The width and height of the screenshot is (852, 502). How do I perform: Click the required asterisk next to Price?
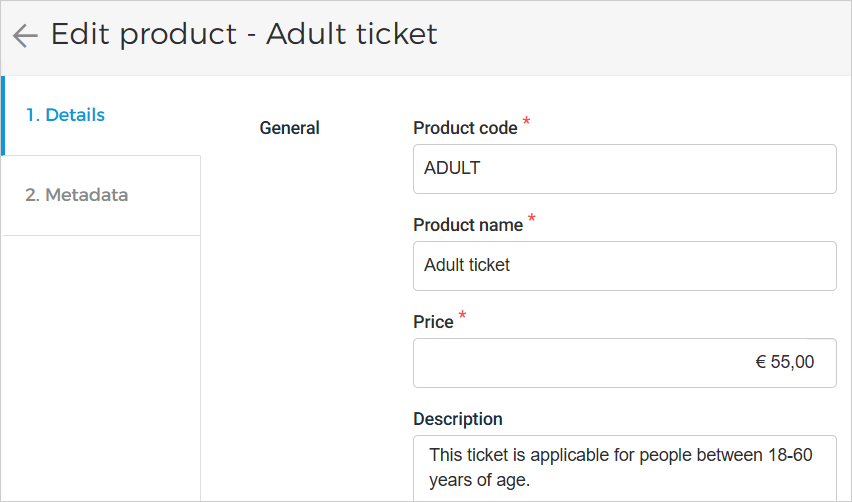click(462, 317)
